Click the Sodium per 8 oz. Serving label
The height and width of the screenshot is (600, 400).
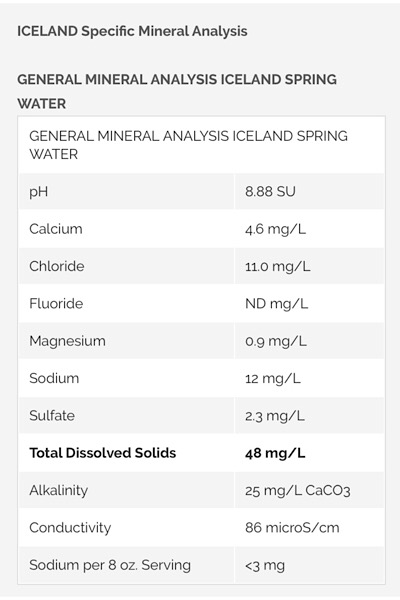(110, 565)
